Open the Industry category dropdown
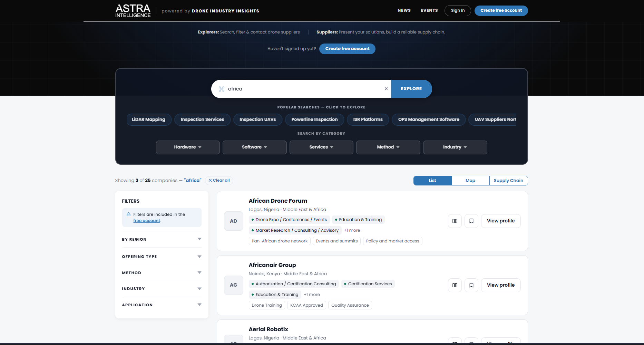Image resolution: width=644 pixels, height=345 pixels. [455, 147]
